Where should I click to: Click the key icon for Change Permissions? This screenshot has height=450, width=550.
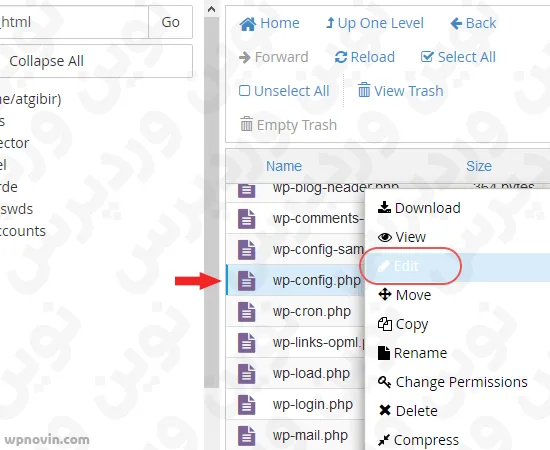384,382
